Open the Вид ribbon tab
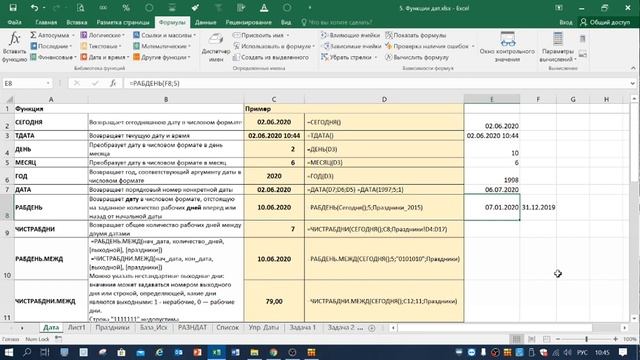640x360 pixels. pos(286,22)
